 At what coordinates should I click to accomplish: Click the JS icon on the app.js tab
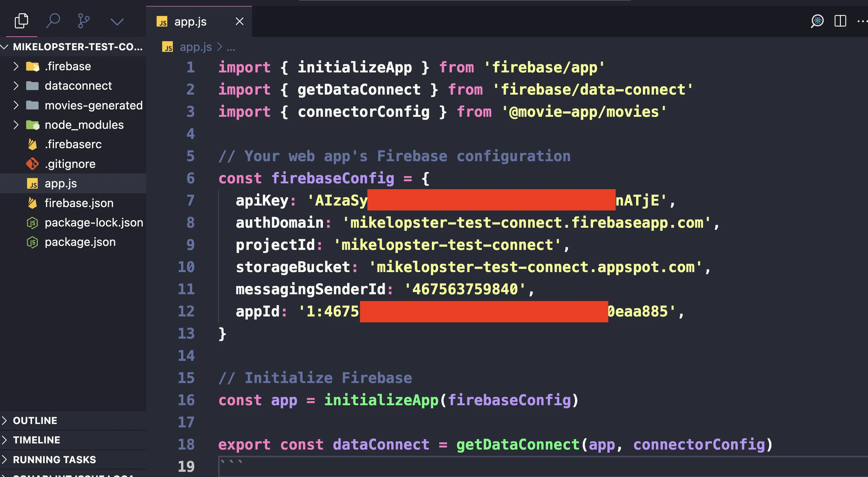click(162, 22)
